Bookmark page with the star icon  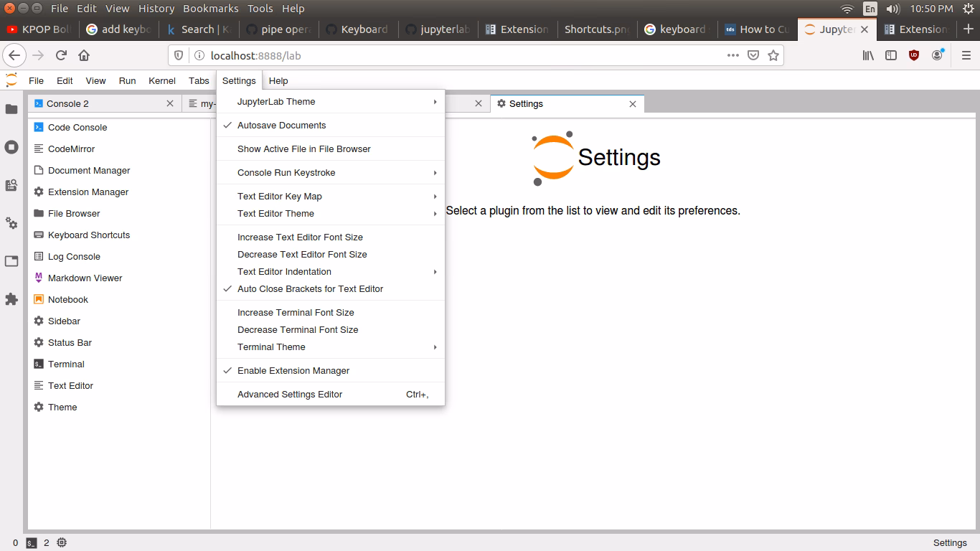[x=773, y=55]
